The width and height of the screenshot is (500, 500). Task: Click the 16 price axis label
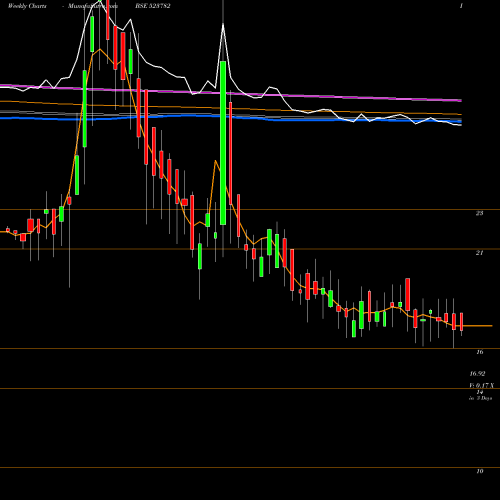[x=479, y=352]
